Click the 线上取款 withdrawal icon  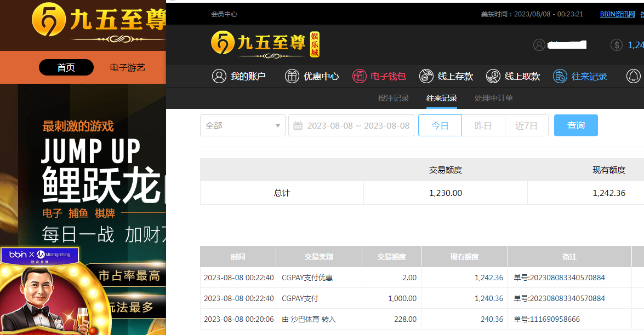click(493, 76)
